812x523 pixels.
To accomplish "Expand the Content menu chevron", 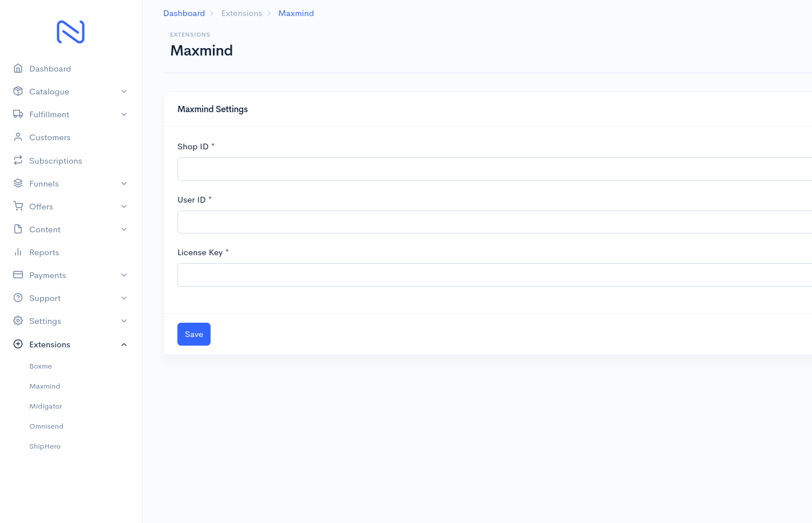I will (124, 229).
